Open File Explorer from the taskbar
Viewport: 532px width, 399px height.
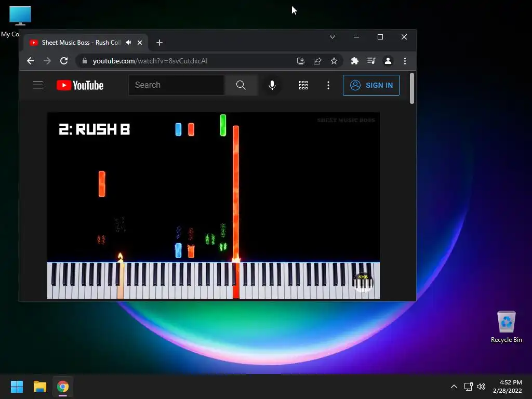pyautogui.click(x=39, y=387)
